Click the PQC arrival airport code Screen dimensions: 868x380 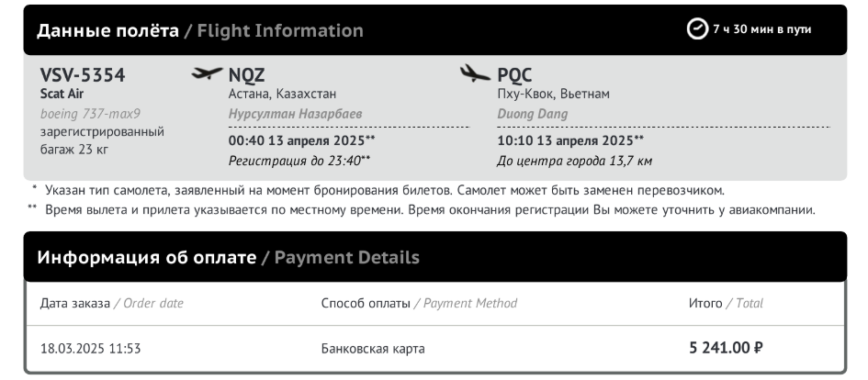coord(514,74)
